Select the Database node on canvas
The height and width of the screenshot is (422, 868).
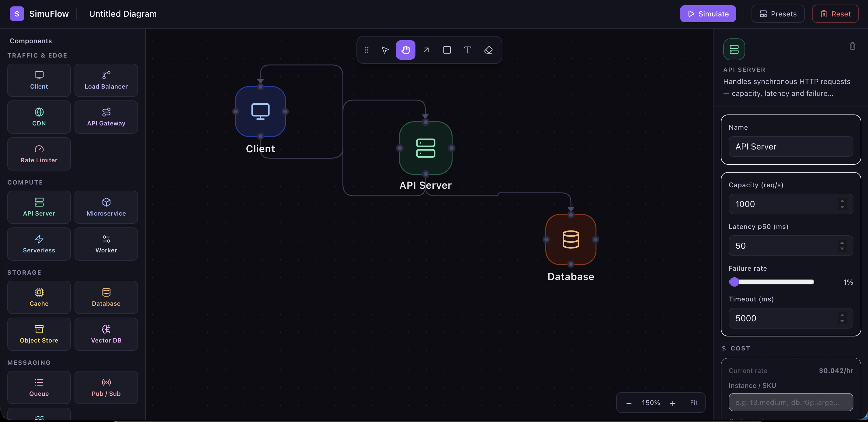(571, 240)
